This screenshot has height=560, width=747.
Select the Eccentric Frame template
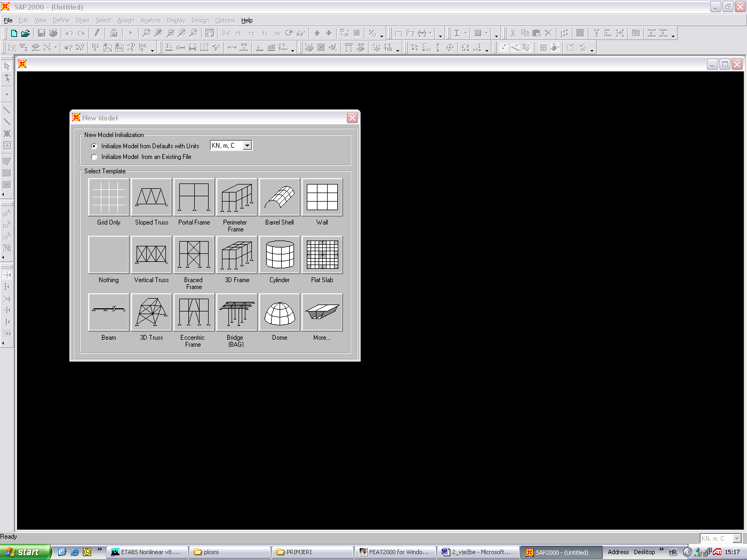tap(194, 313)
